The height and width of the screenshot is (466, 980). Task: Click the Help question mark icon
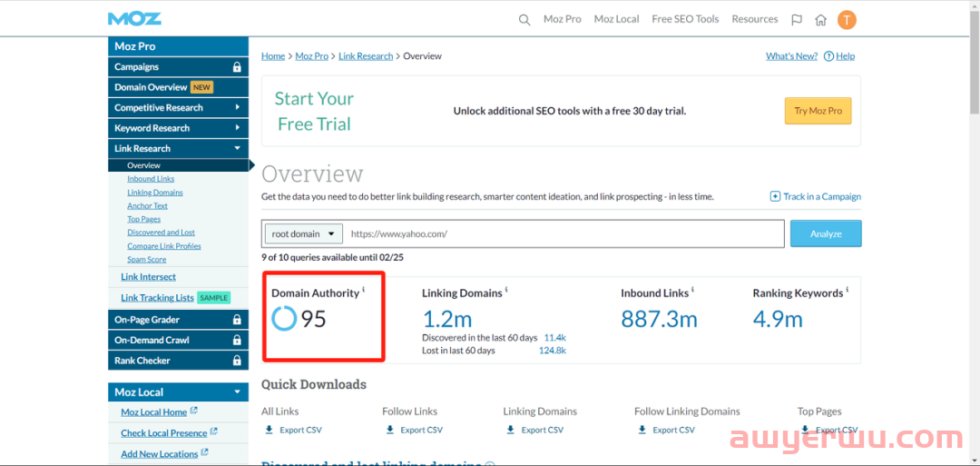[x=828, y=56]
